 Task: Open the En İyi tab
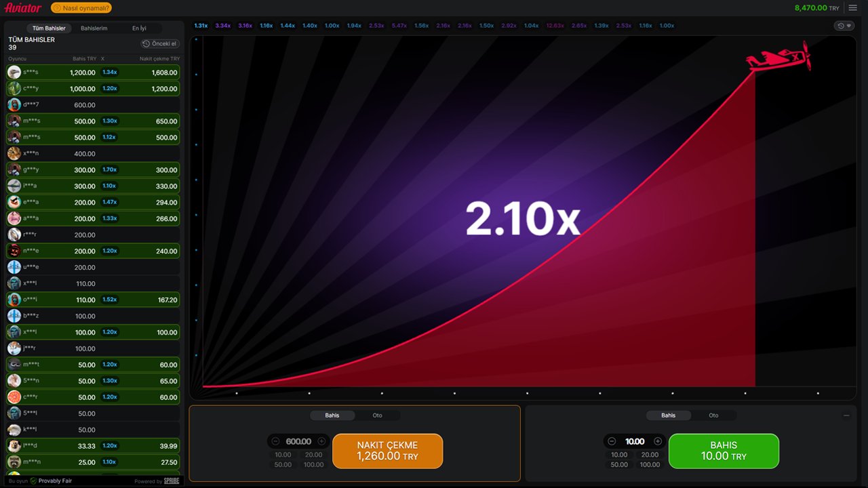coord(139,28)
